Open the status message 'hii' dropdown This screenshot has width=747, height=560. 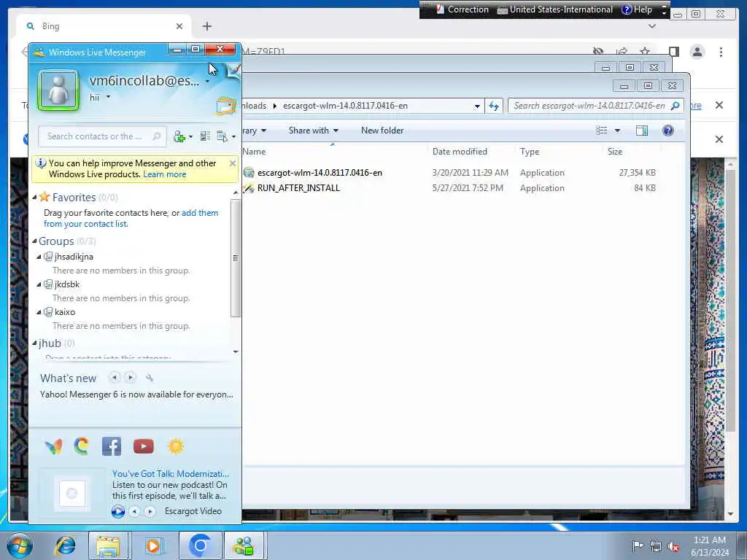108,97
